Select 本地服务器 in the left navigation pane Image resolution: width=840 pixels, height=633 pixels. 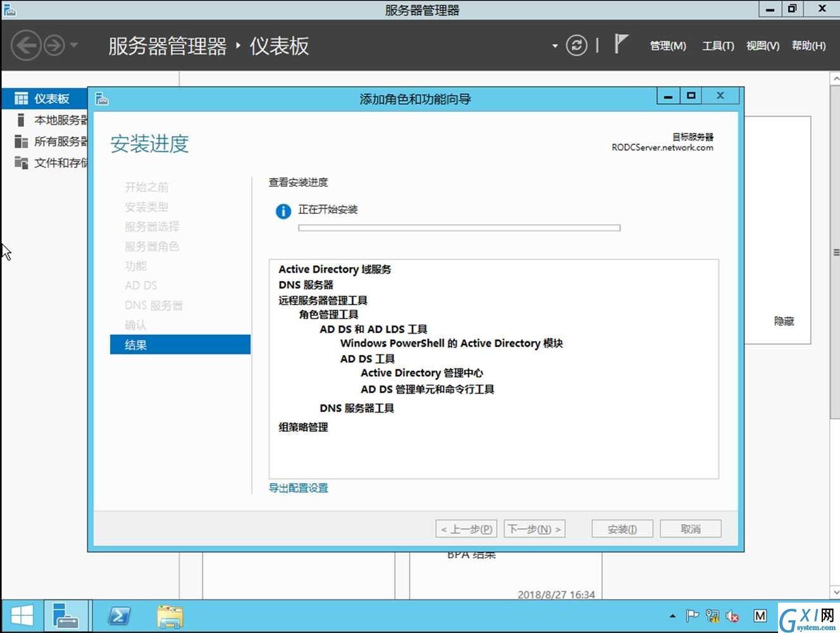[44, 120]
